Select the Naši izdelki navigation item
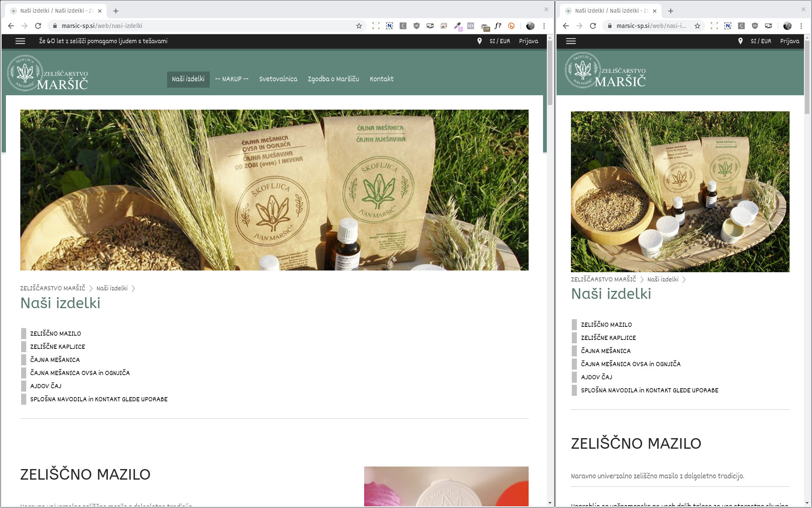 (188, 79)
